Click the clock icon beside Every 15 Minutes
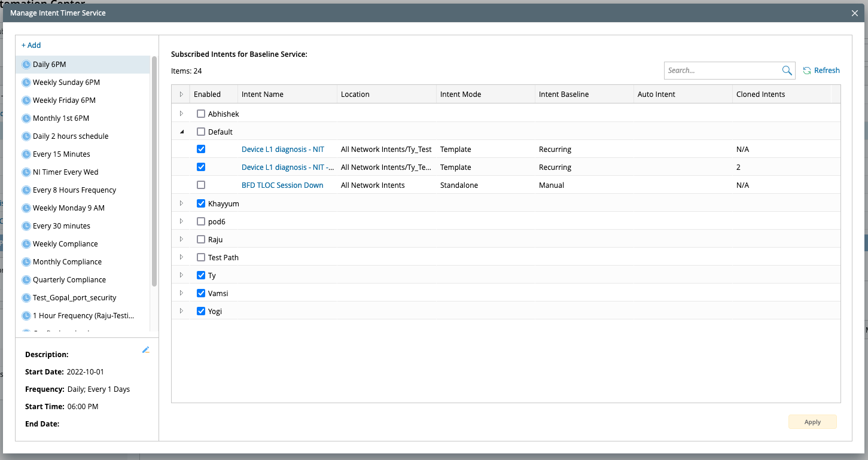Image resolution: width=868 pixels, height=460 pixels. [x=26, y=154]
